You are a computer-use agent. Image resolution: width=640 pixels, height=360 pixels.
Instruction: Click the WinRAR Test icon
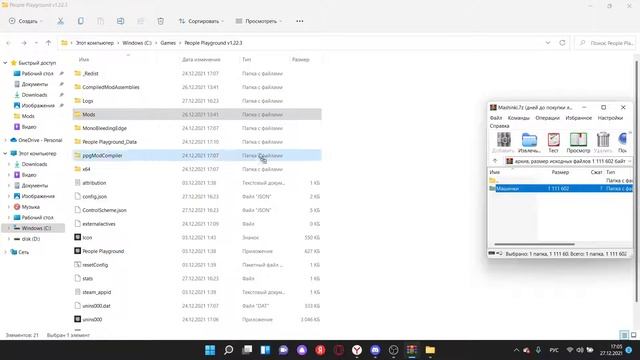pos(553,142)
